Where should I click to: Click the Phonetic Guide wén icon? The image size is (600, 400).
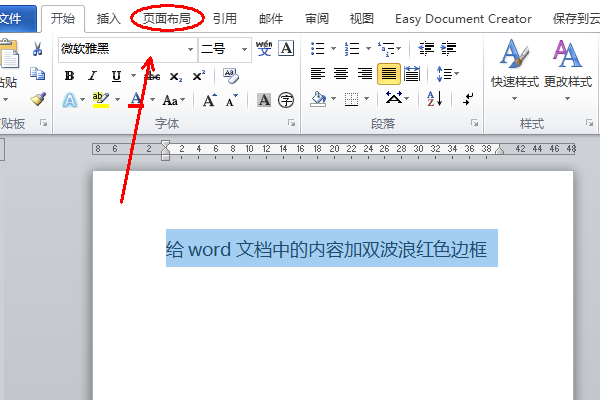264,48
